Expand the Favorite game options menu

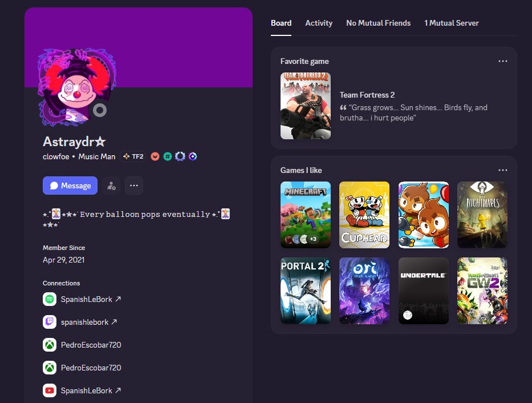[x=503, y=61]
